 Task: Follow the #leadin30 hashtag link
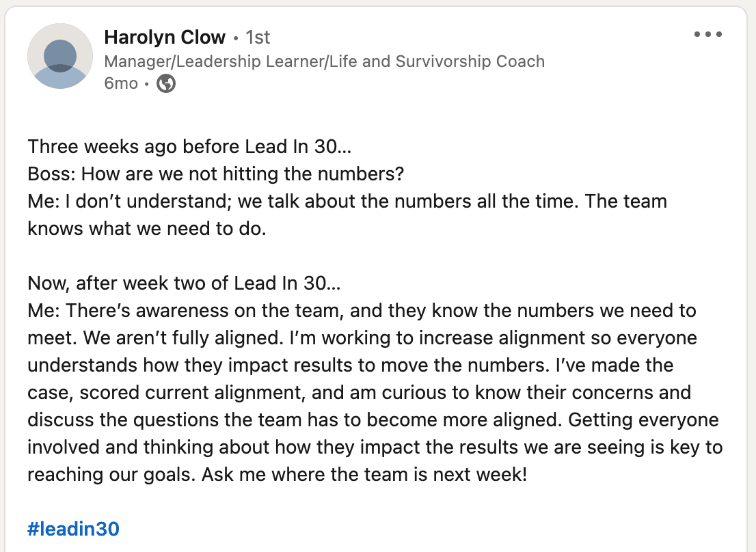(x=73, y=529)
